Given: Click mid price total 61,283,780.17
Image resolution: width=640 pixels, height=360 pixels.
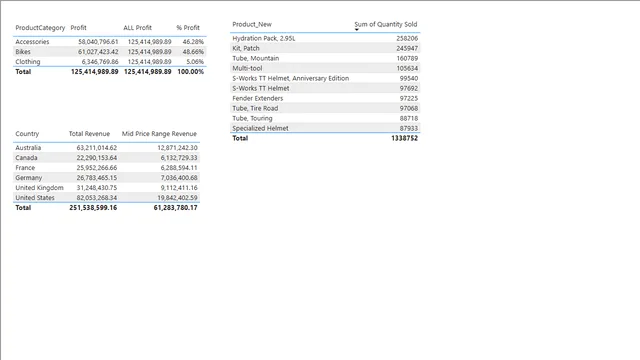Looking at the screenshot, I should pyautogui.click(x=176, y=208).
